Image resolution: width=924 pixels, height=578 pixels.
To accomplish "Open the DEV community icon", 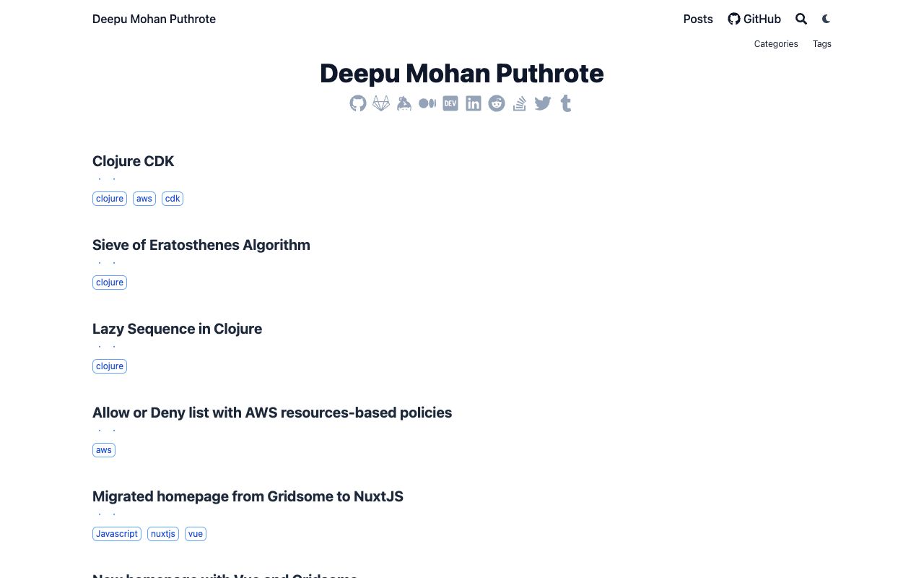I will 450,103.
